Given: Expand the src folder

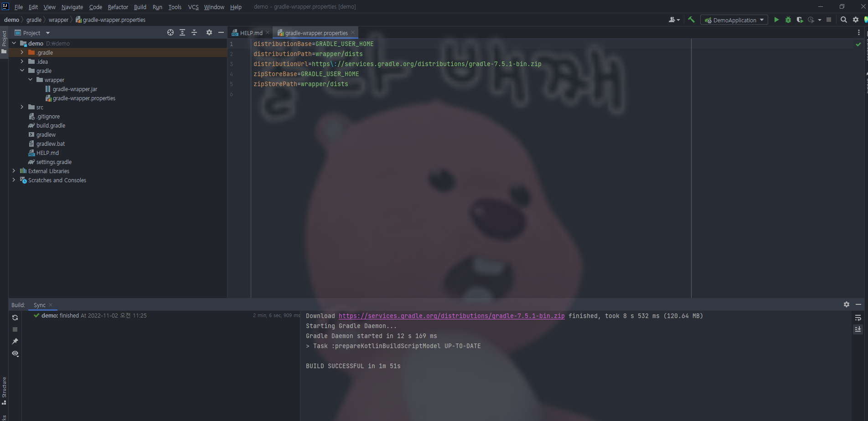Looking at the screenshot, I should tap(22, 107).
